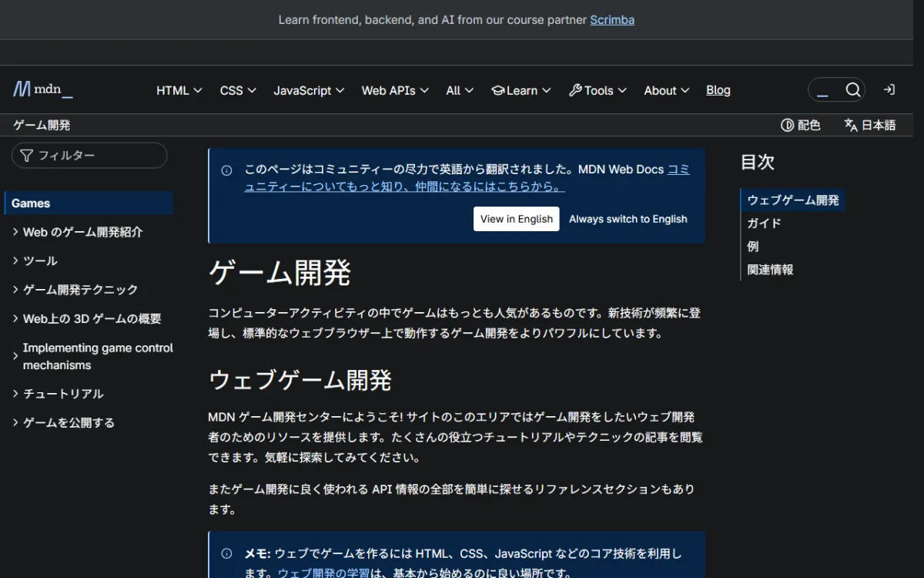
Task: Click the info icon in translation notice
Action: click(x=226, y=170)
